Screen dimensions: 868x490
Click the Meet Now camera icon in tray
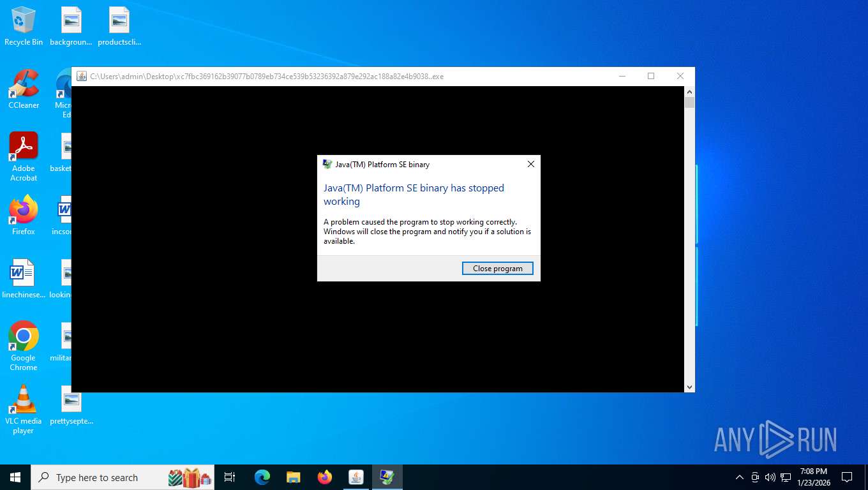pos(755,477)
